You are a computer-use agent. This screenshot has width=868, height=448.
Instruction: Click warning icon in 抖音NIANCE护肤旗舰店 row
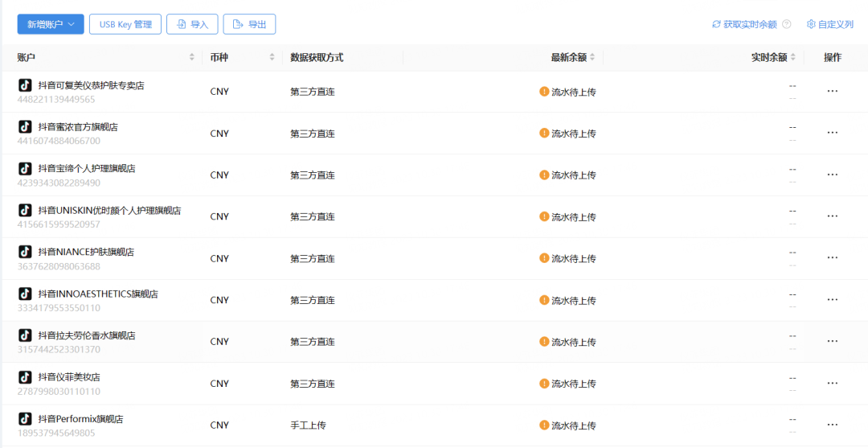(544, 258)
